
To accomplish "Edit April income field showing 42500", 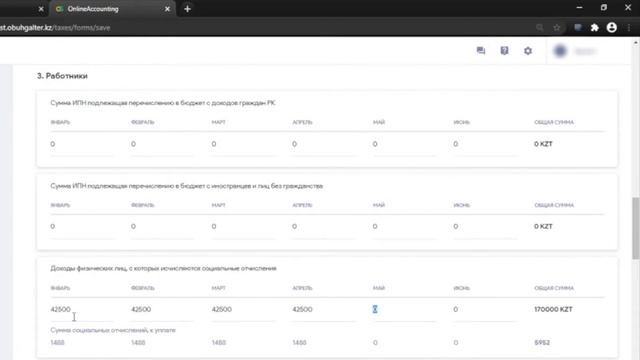I will [323, 309].
